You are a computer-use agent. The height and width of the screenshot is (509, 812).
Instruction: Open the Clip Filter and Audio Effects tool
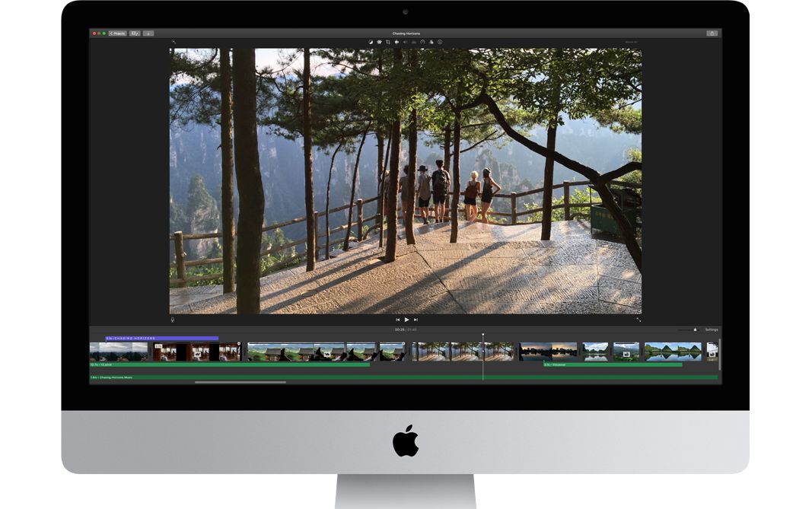431,42
